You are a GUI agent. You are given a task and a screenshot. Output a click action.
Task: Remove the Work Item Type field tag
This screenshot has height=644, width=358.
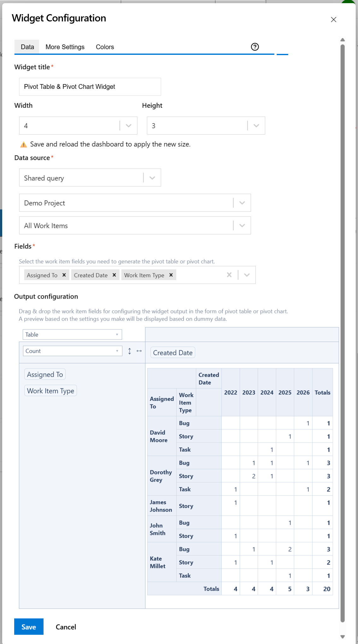pos(171,275)
